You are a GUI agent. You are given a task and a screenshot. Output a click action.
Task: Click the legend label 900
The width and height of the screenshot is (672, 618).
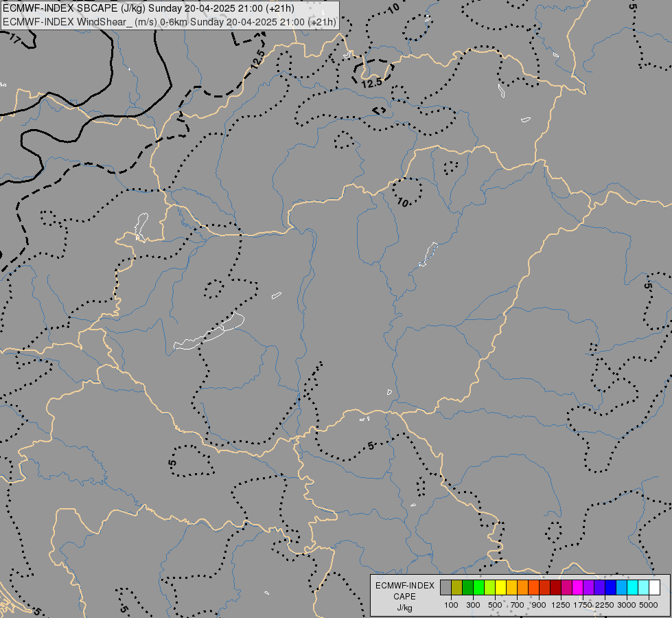click(539, 605)
